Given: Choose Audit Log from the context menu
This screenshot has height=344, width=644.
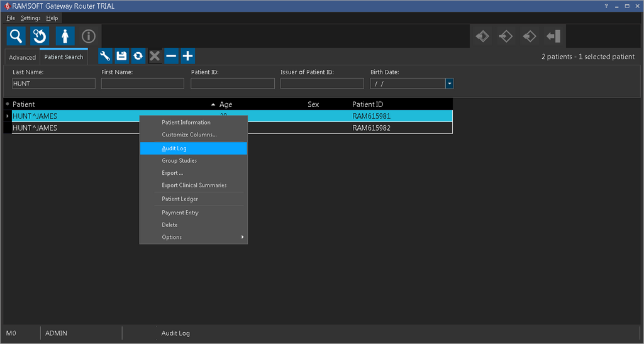Looking at the screenshot, I should coord(193,148).
